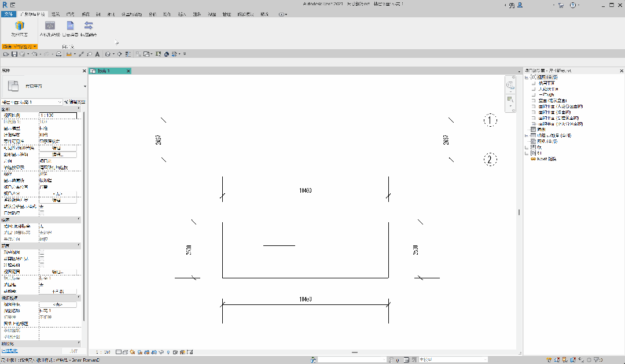Click the Help question mark icon in title bar
Image resolution: width=625 pixels, height=364 pixels.
coord(573,5)
